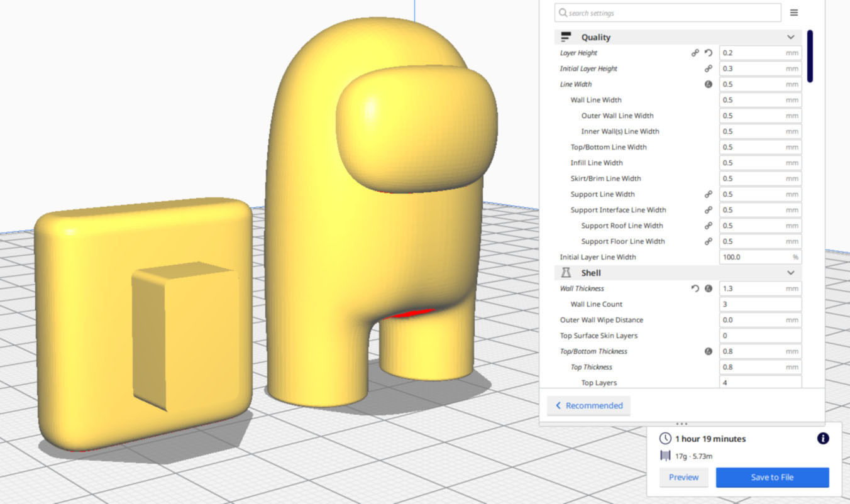The width and height of the screenshot is (850, 504).
Task: Edit the Support Interface Line Width field
Action: click(760, 211)
